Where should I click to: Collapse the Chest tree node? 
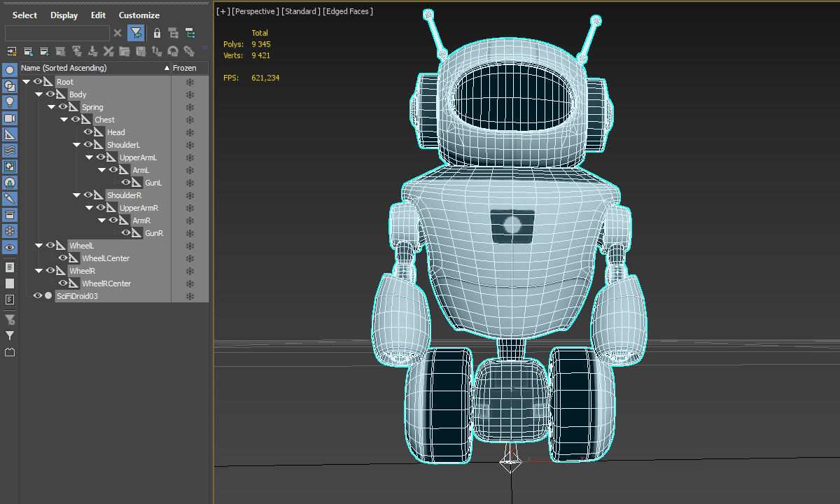64,120
